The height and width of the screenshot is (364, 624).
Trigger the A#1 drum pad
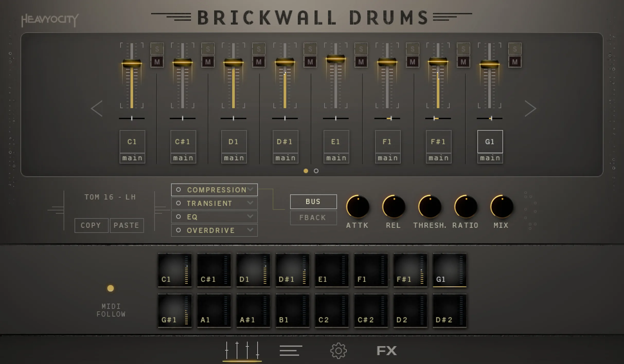(253, 311)
